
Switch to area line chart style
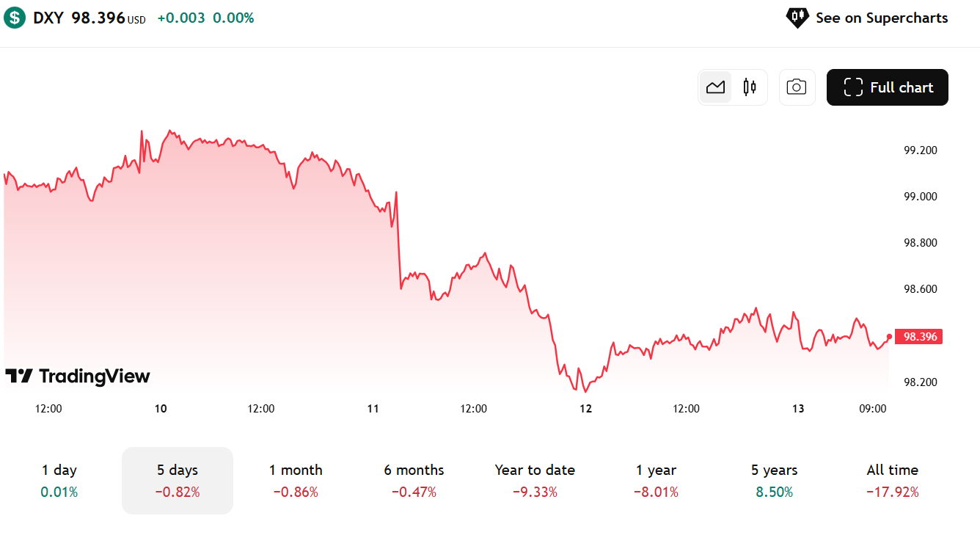[715, 87]
